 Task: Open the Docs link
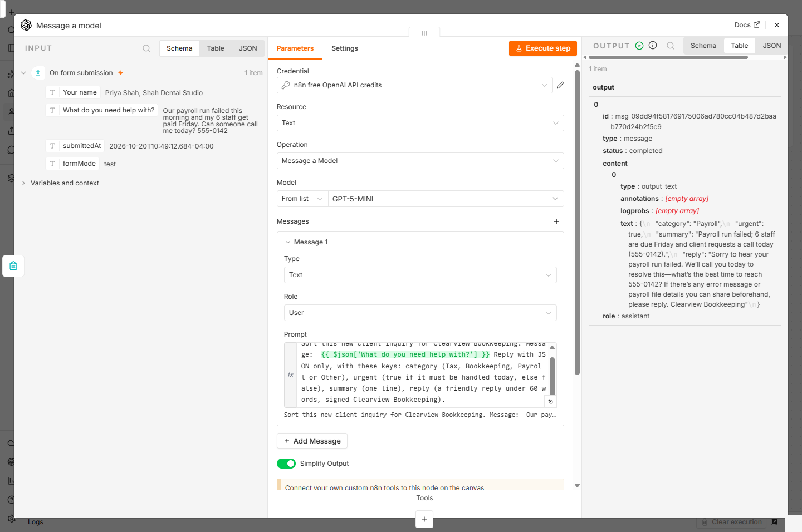747,25
